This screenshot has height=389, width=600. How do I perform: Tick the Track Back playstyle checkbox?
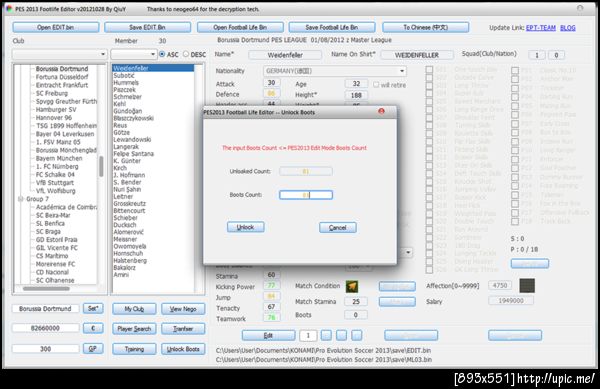coord(515,221)
